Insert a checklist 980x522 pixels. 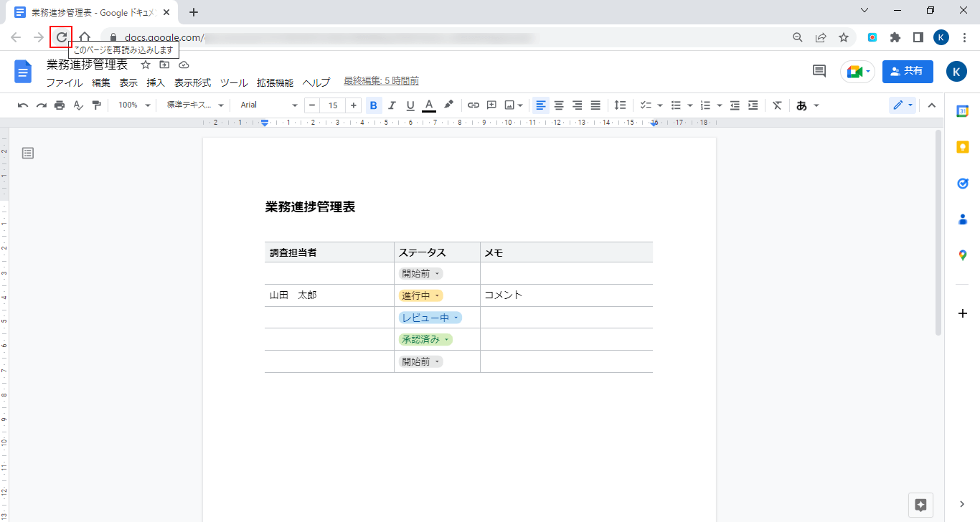coord(646,105)
